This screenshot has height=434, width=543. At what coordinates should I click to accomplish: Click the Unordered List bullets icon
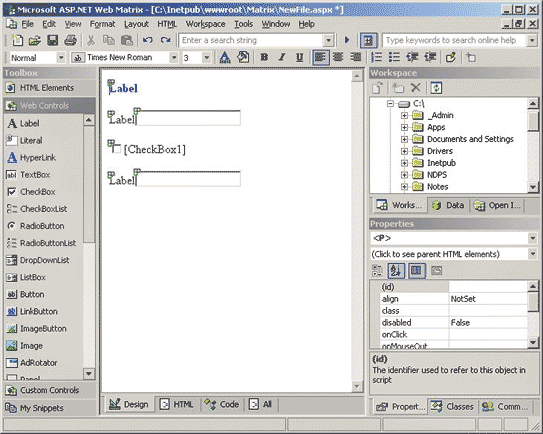[394, 57]
